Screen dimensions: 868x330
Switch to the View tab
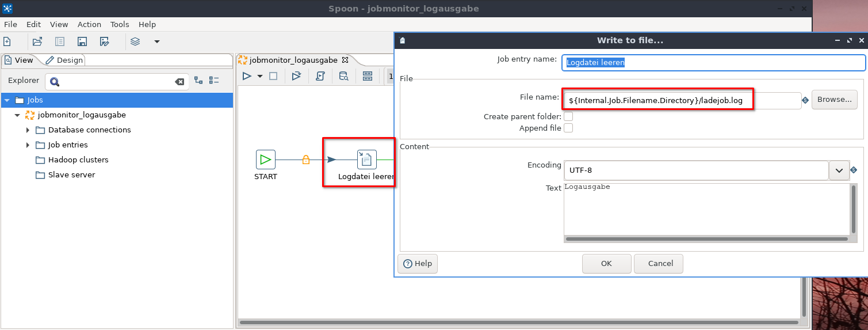click(x=19, y=60)
